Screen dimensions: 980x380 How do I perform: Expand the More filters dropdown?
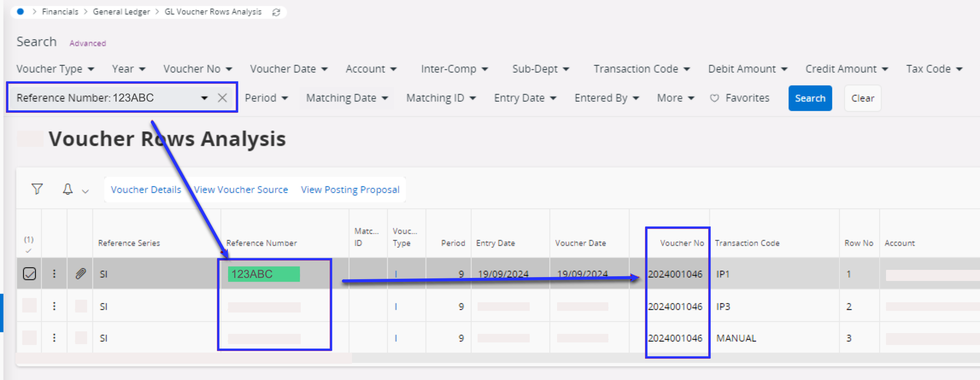[x=675, y=98]
